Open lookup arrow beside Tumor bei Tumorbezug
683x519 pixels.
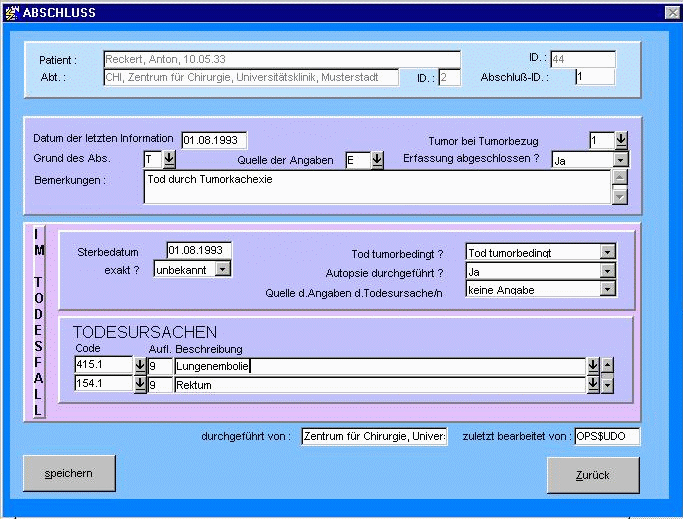point(621,140)
